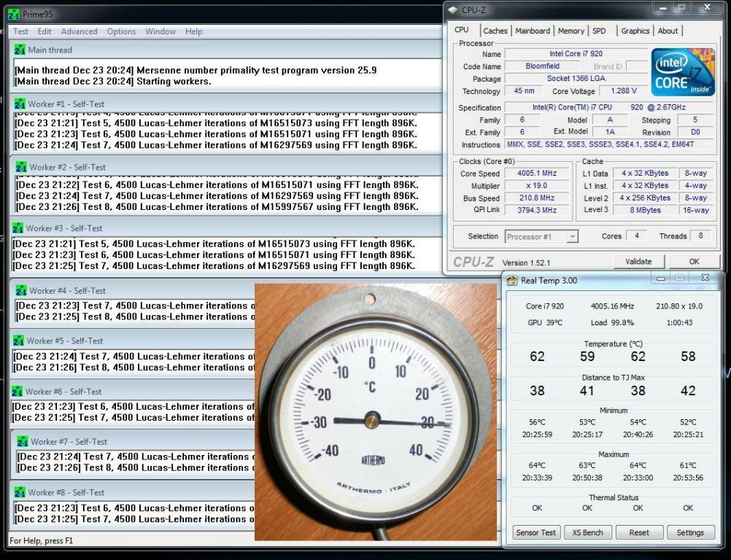Click the GPU 39°C reading in Real Temp
The width and height of the screenshot is (731, 560).
(x=544, y=322)
